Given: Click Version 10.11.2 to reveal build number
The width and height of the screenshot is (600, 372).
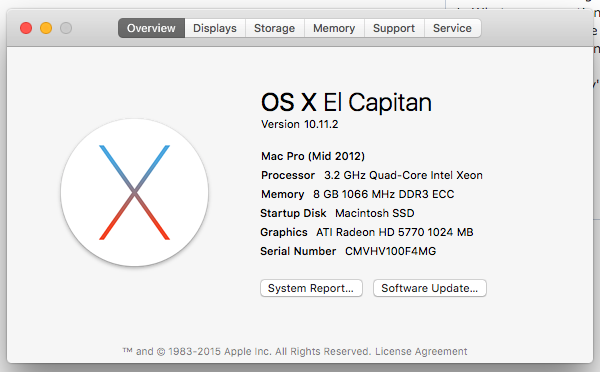Looking at the screenshot, I should 300,124.
